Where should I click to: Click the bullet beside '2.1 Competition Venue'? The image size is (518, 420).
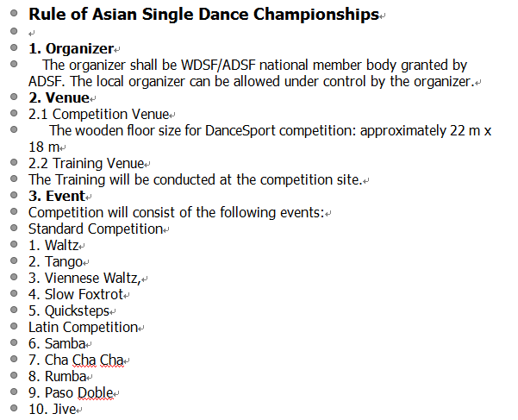tap(14, 113)
